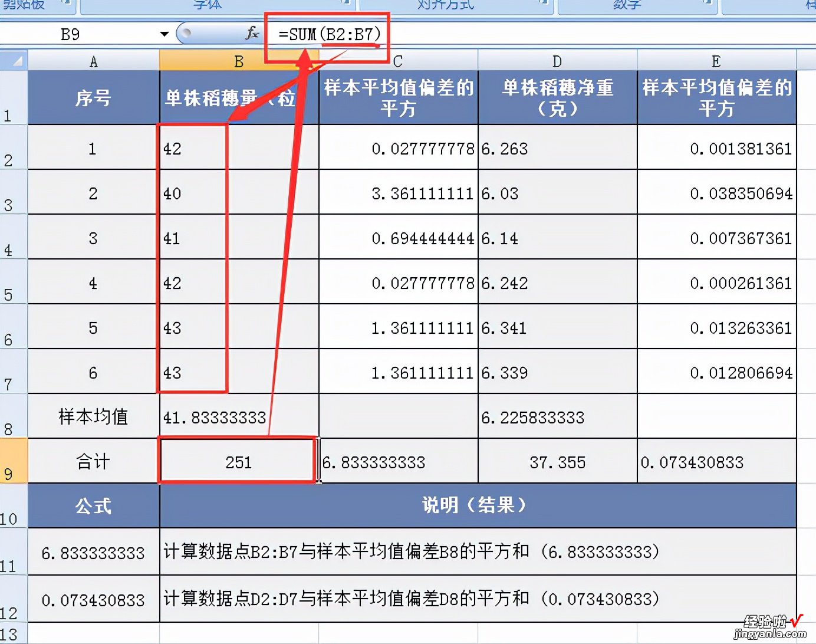Select row 5 header
The image size is (816, 644).
click(14, 281)
